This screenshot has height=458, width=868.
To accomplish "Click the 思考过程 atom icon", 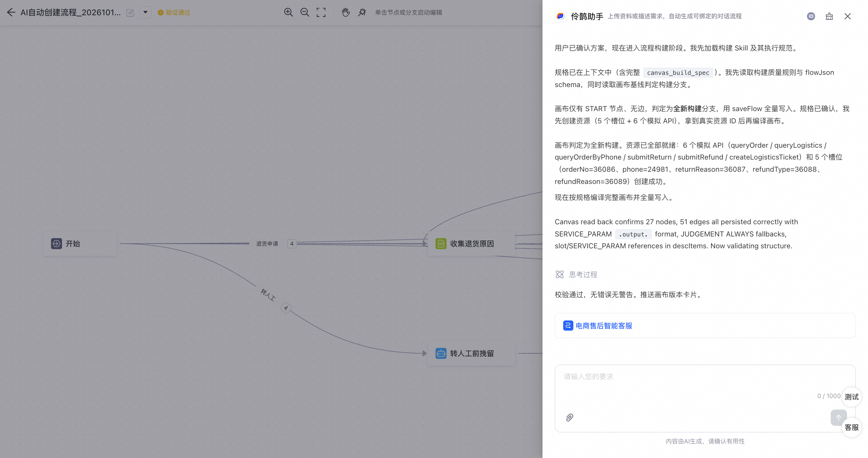I will (x=560, y=275).
